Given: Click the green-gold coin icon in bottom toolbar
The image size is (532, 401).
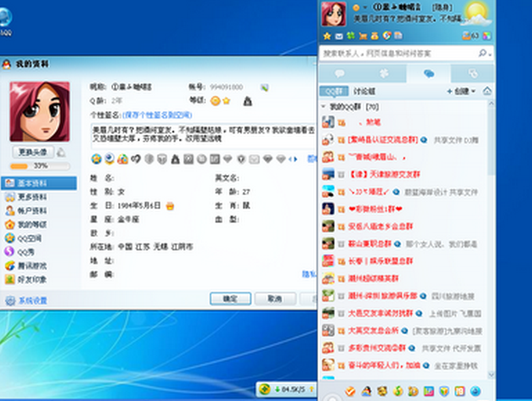Looking at the screenshot, I should tap(398, 391).
